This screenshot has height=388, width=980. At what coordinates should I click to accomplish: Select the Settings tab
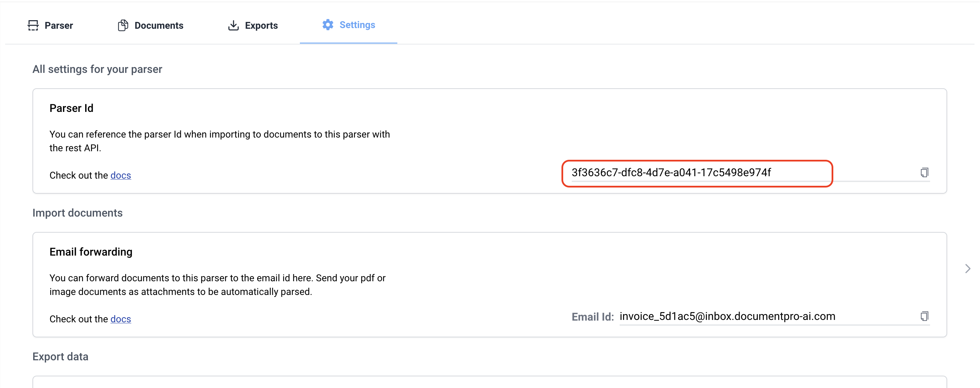click(x=348, y=25)
